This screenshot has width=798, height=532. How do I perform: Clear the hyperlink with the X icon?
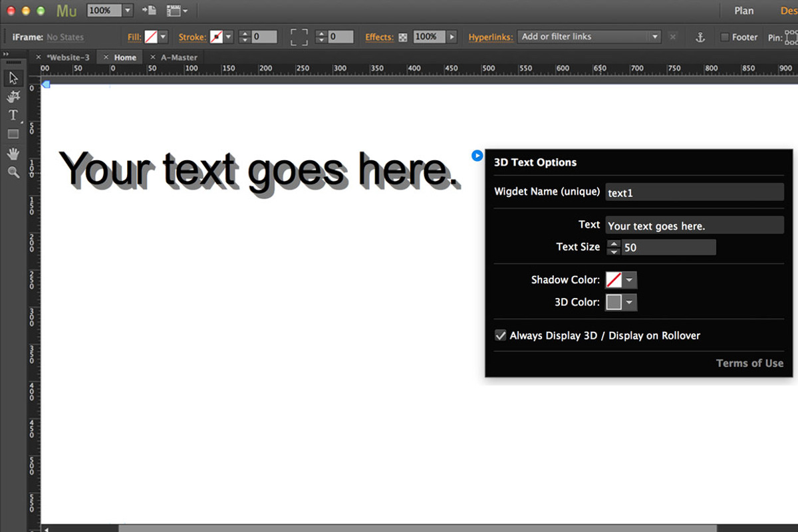tap(672, 37)
